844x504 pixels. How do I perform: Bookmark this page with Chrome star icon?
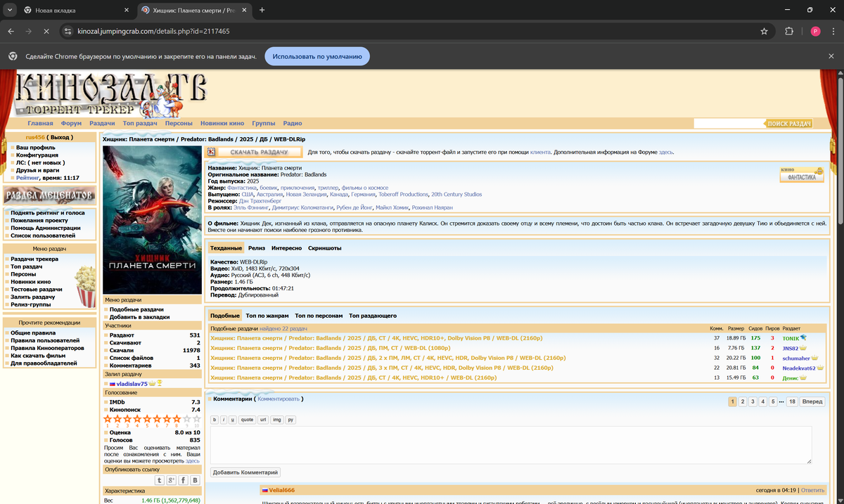pos(764,32)
